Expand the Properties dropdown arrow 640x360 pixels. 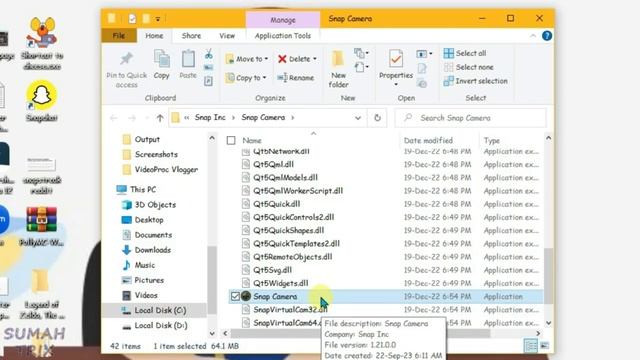pyautogui.click(x=396, y=84)
